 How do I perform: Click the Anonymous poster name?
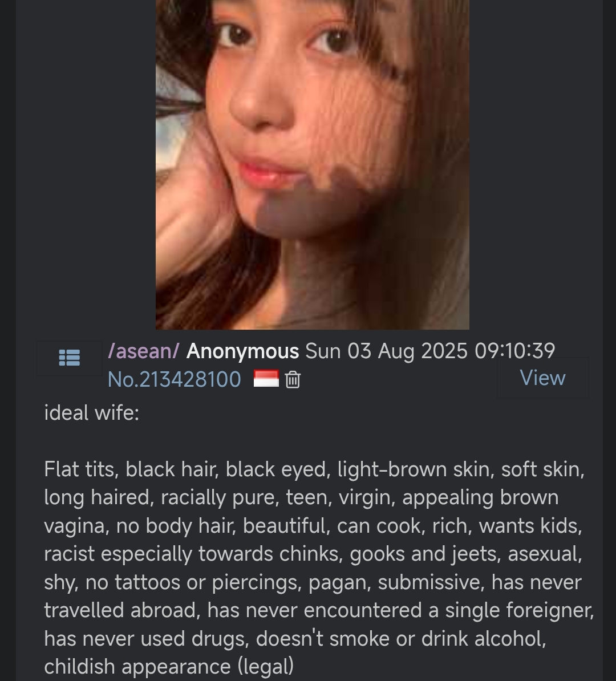coord(242,351)
